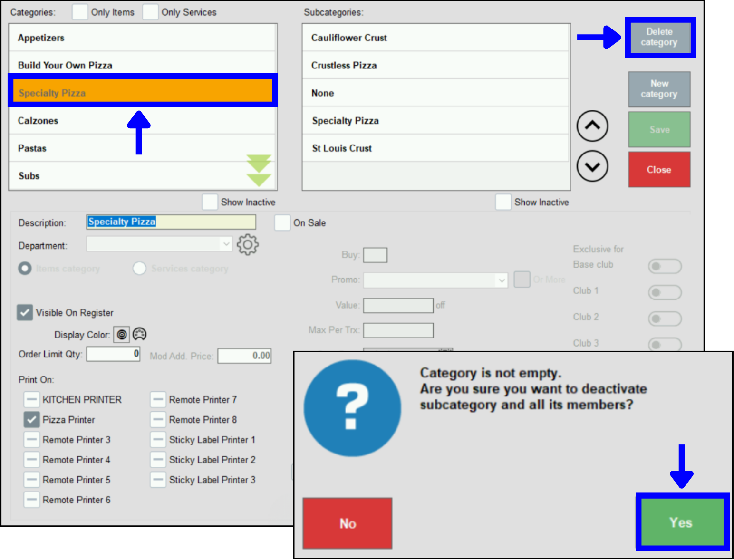Open department settings gear icon
This screenshot has width=734, height=560.
click(x=248, y=245)
